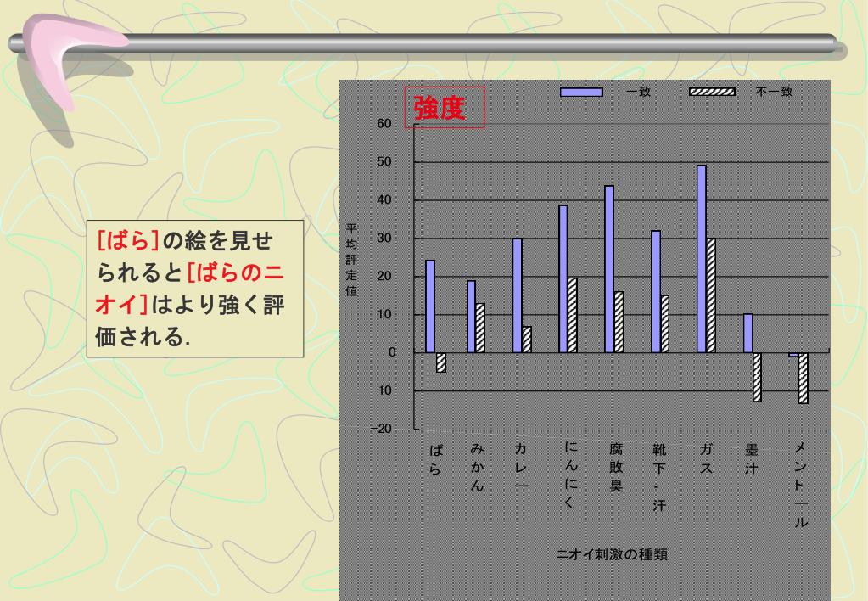Click the text box about ばらの絵
868x601 pixels.
(195, 289)
